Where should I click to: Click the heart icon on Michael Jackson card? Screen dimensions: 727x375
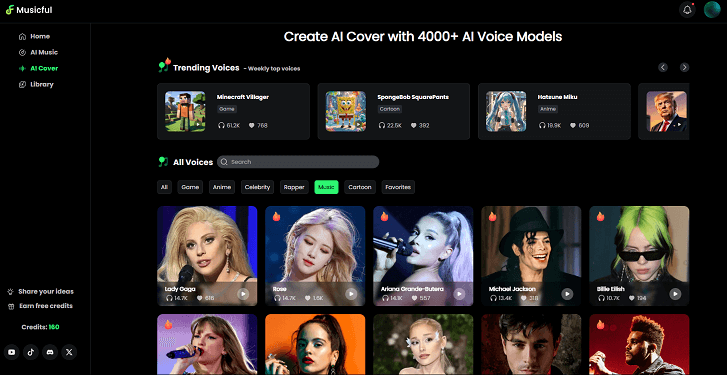(524, 298)
